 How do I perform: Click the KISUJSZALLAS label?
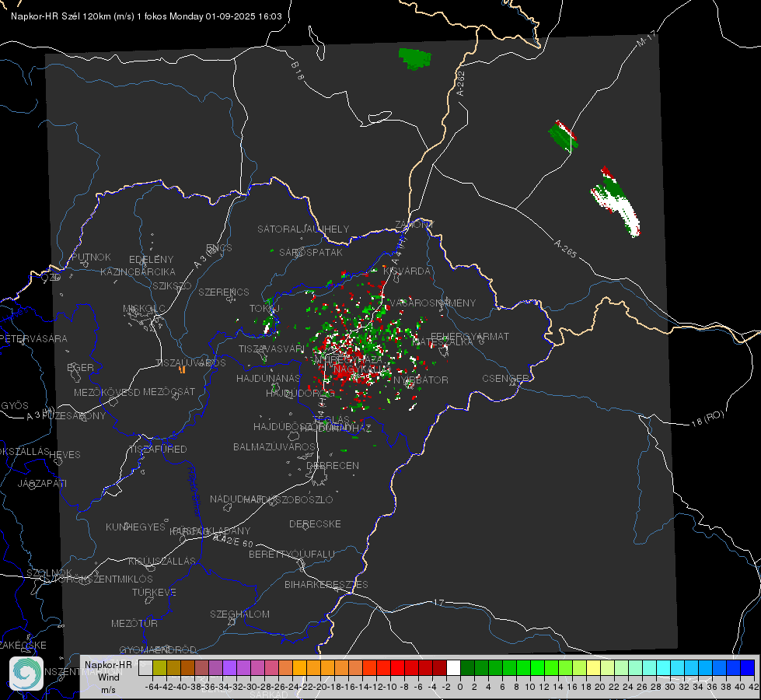(162, 561)
